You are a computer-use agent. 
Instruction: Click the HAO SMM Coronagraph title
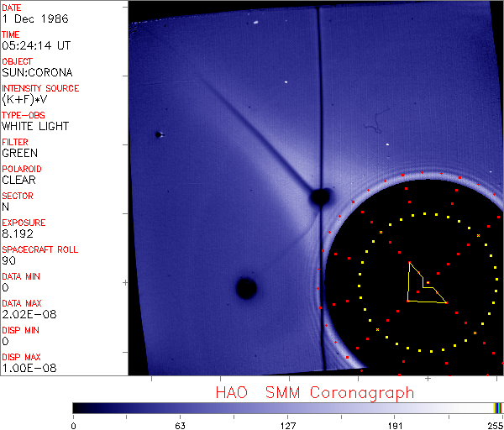click(314, 392)
